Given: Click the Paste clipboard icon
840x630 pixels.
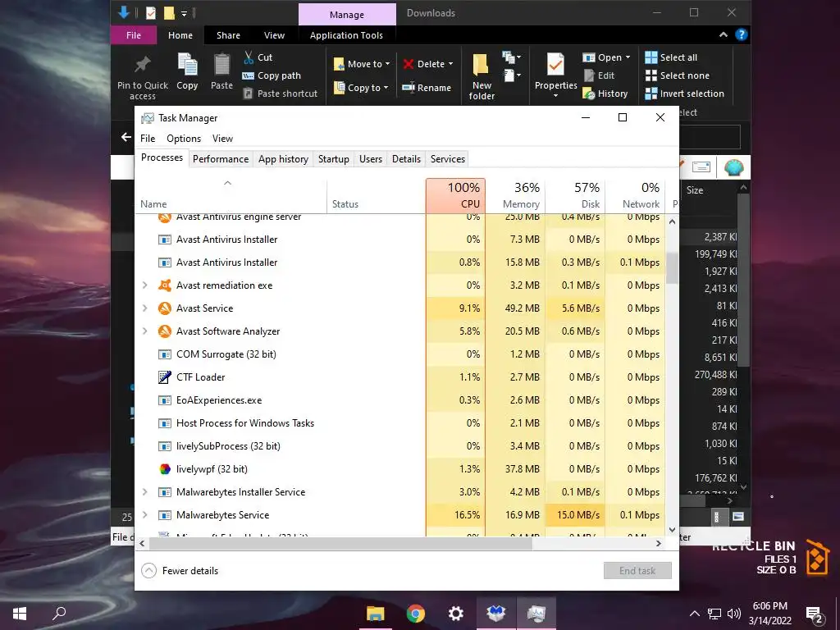Looking at the screenshot, I should (221, 65).
